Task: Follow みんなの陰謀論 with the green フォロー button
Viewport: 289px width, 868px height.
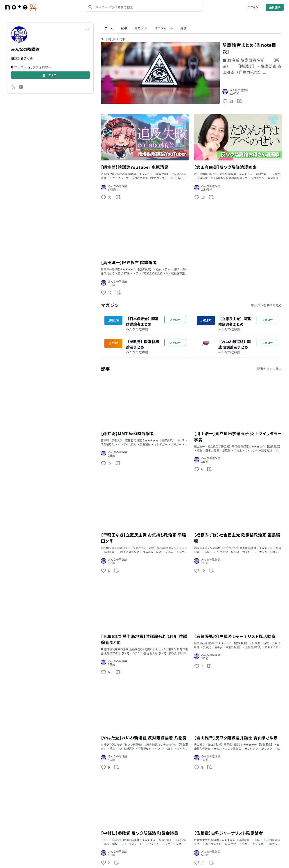Action: 50,75
